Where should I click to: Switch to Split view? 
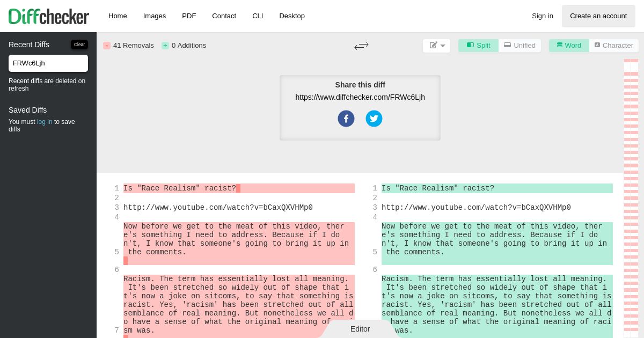pyautogui.click(x=478, y=46)
